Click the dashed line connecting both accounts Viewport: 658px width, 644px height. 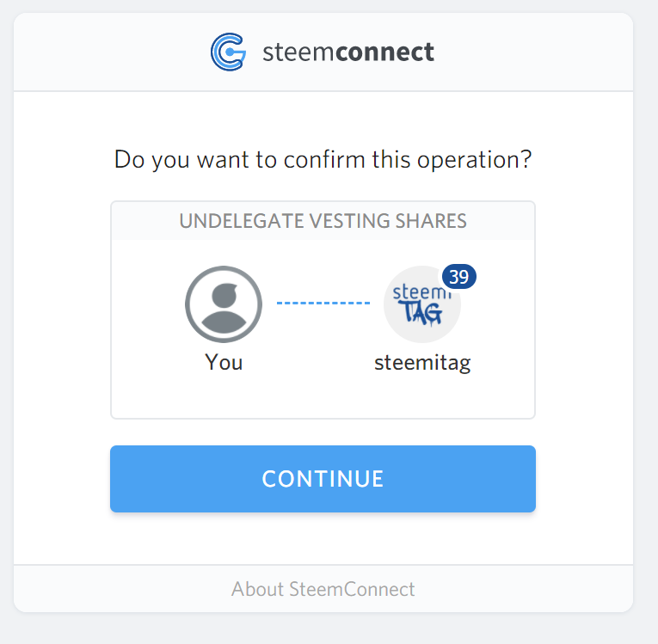click(323, 303)
